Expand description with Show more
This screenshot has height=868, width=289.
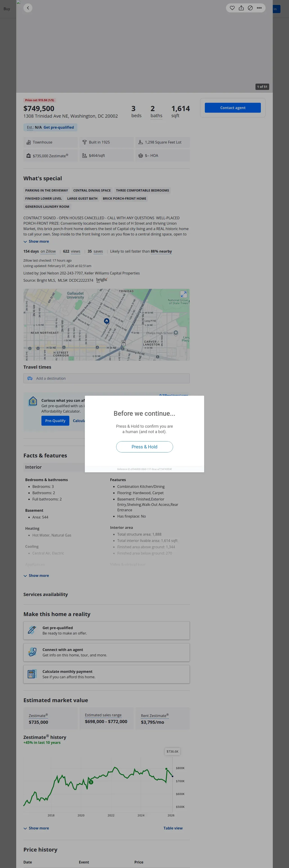(x=36, y=242)
